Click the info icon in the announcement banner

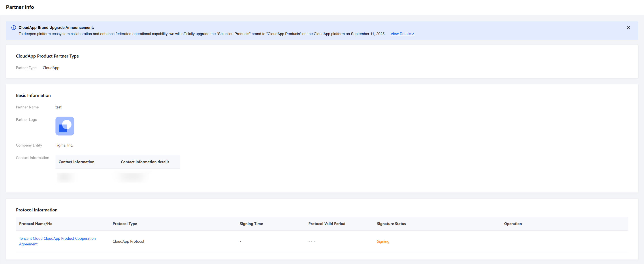point(14,28)
